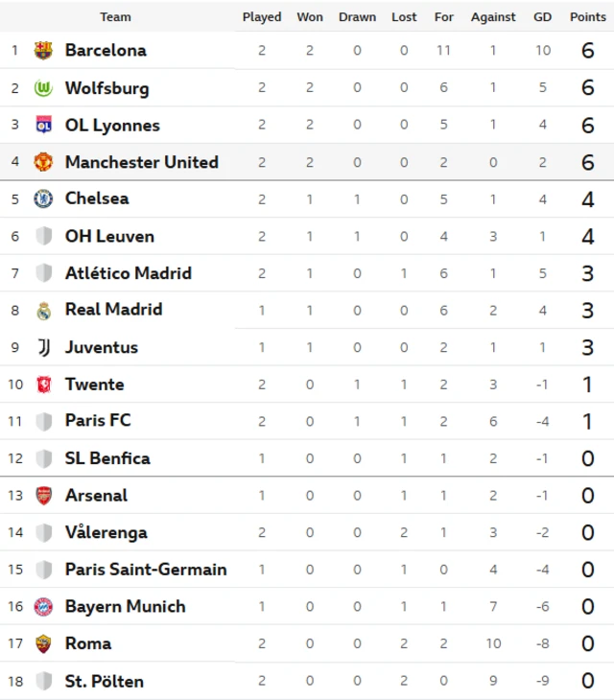The image size is (614, 700).
Task: Select the Roma club crest icon
Action: (x=43, y=643)
